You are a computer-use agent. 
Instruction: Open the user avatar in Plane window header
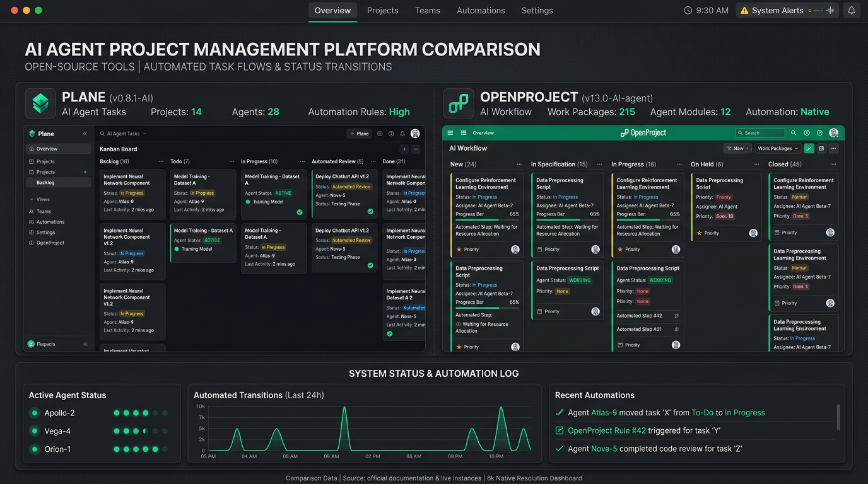415,134
